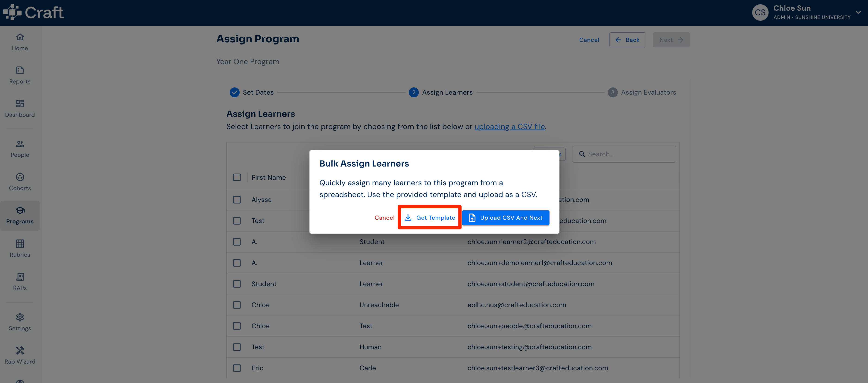Check the box for Chloe Unreachable
This screenshot has width=868, height=383.
point(237,305)
